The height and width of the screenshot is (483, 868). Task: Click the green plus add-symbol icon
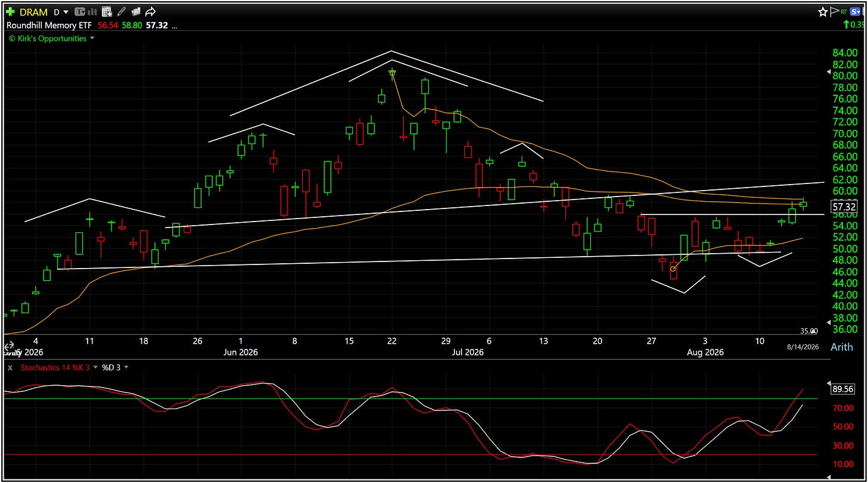pyautogui.click(x=11, y=12)
